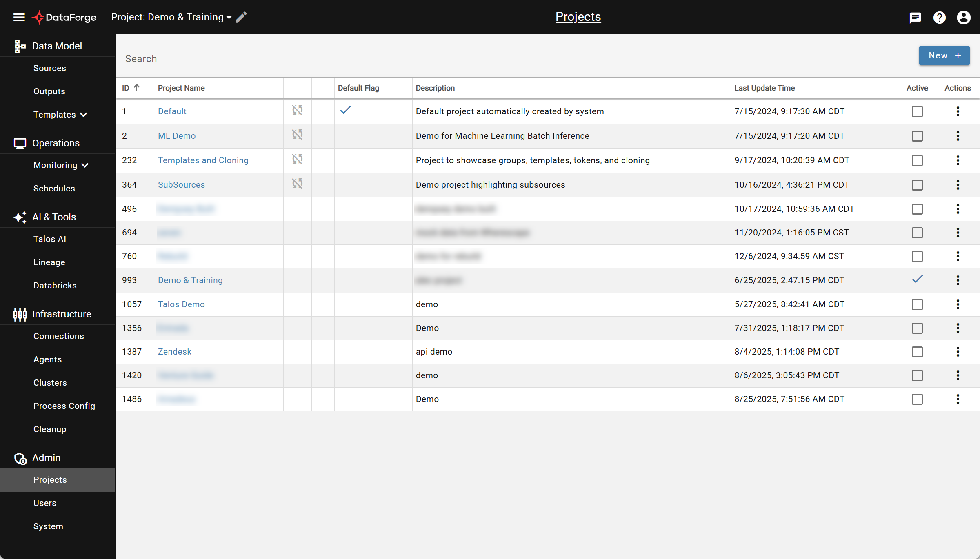Open the Templates and Cloning project link
This screenshot has width=980, height=559.
tap(203, 160)
